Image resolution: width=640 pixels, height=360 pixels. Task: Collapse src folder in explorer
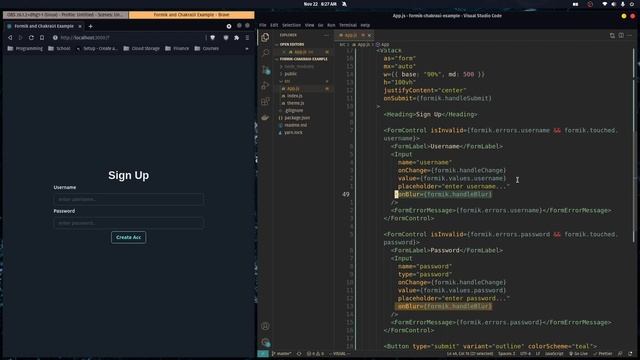pos(287,81)
